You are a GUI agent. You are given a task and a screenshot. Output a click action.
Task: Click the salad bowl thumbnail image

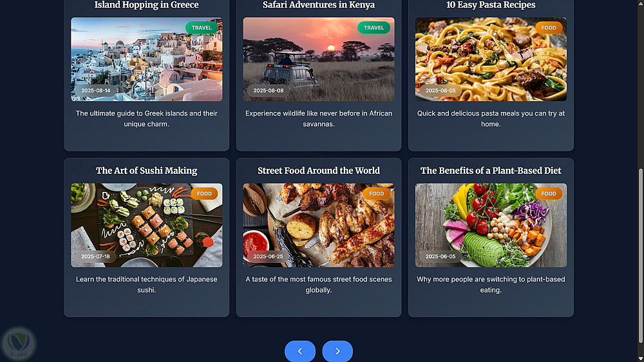491,225
